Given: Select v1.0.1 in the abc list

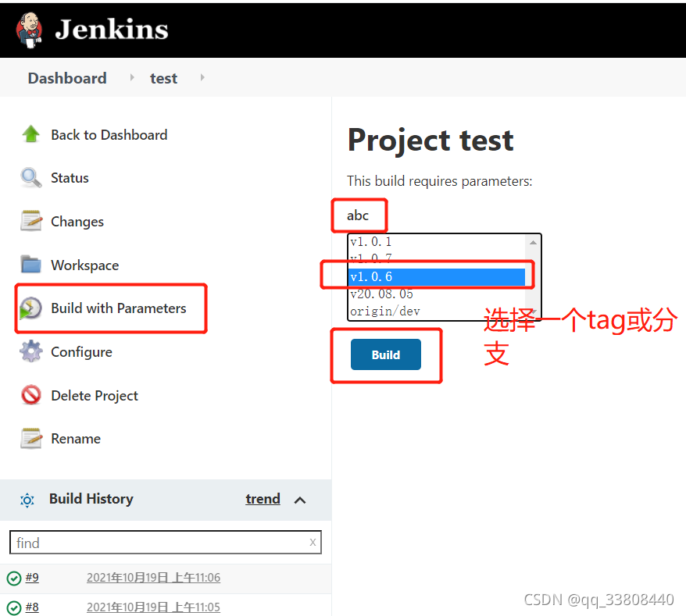Looking at the screenshot, I should coord(437,242).
